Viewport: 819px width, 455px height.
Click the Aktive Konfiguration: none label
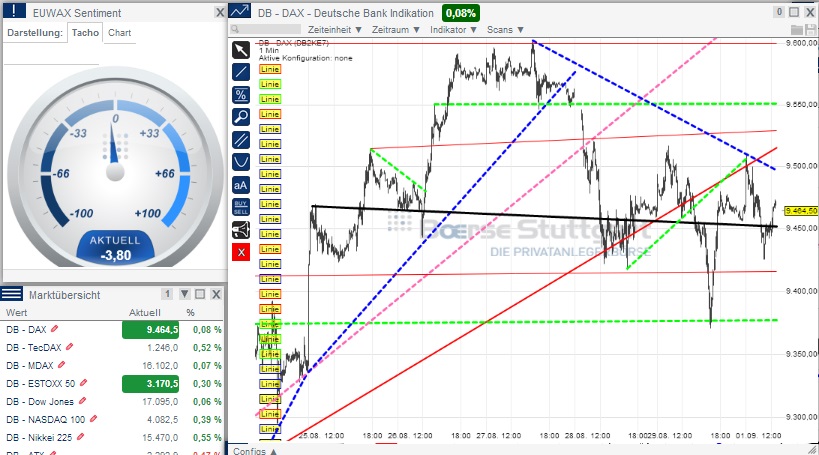[306, 58]
